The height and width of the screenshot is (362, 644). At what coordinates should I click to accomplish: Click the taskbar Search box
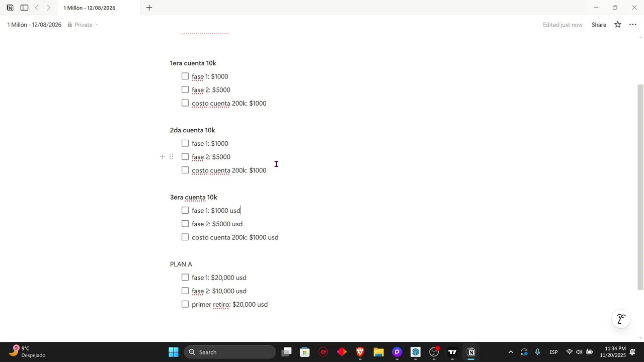(230, 352)
